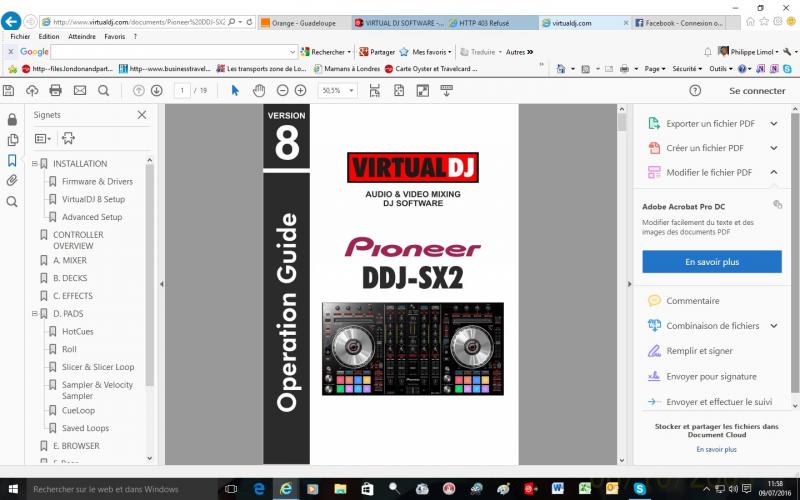The image size is (800, 500).
Task: Click the email envelope icon
Action: 78,90
